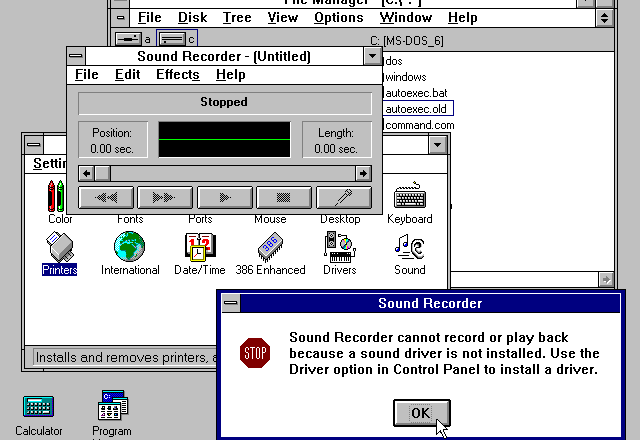640x440 pixels.
Task: Click the Rewind button in Sound Recorder
Action: click(106, 198)
